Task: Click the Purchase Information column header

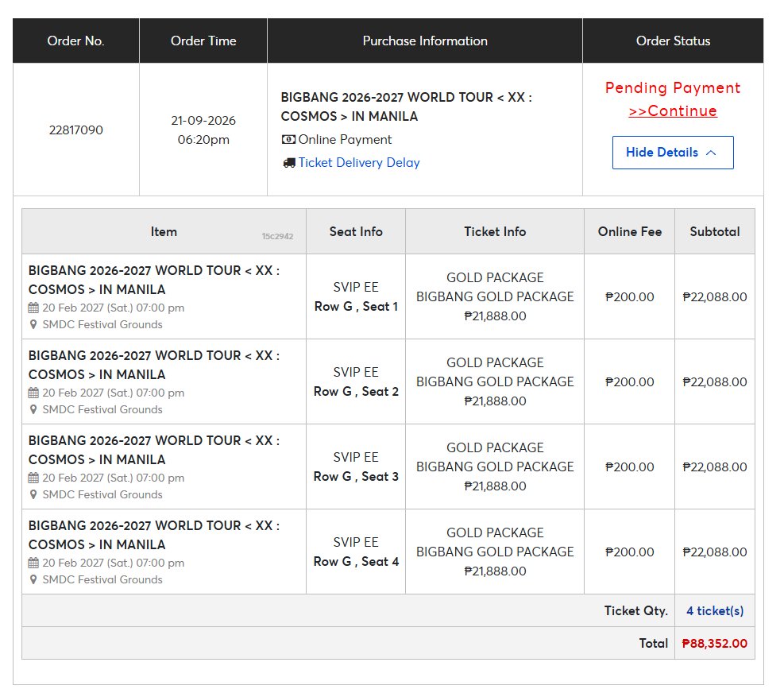Action: click(x=425, y=41)
